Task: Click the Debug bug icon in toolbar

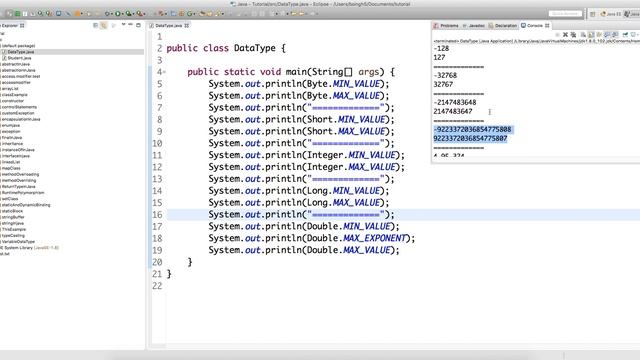Action: point(107,13)
